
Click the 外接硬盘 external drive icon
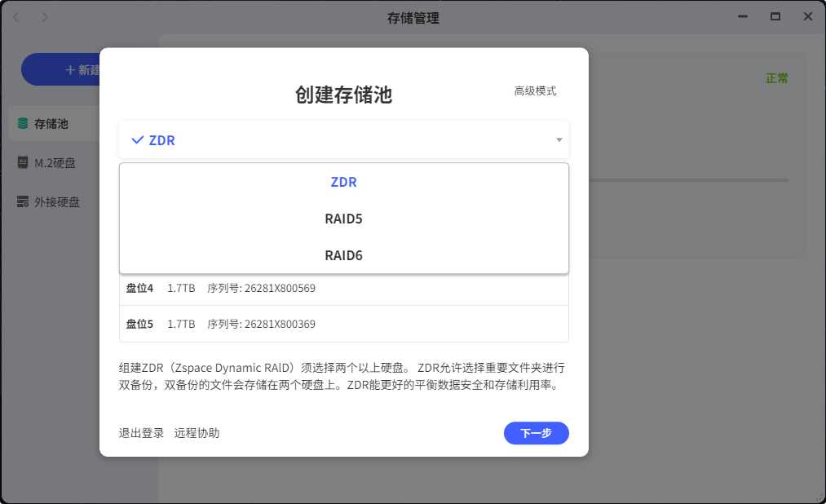[x=23, y=201]
